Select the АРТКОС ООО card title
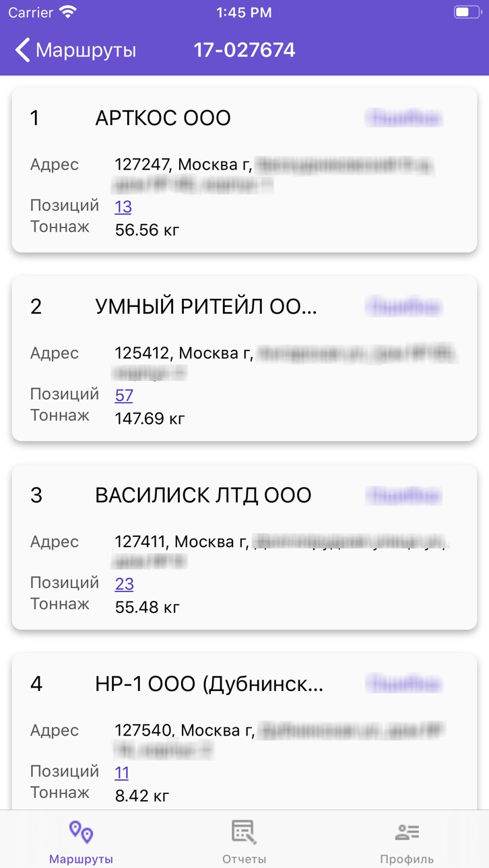 [163, 118]
